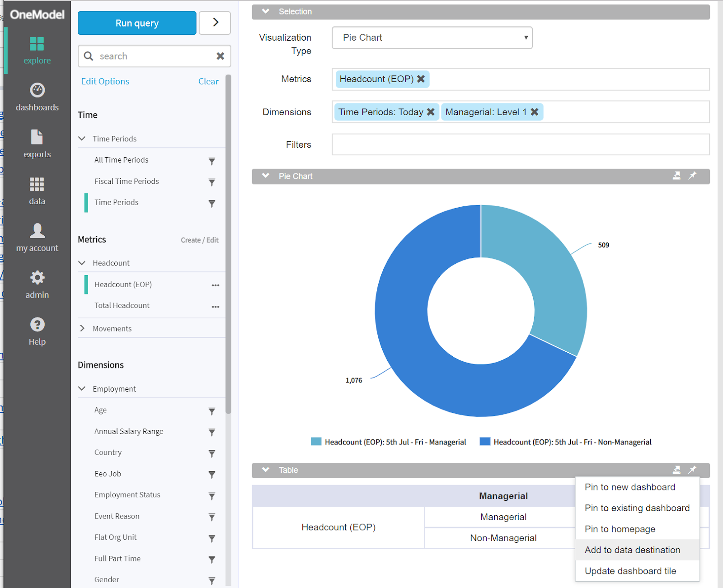Viewport: 723px width, 588px height.
Task: Collapse the Employment dimensions group
Action: (82, 389)
